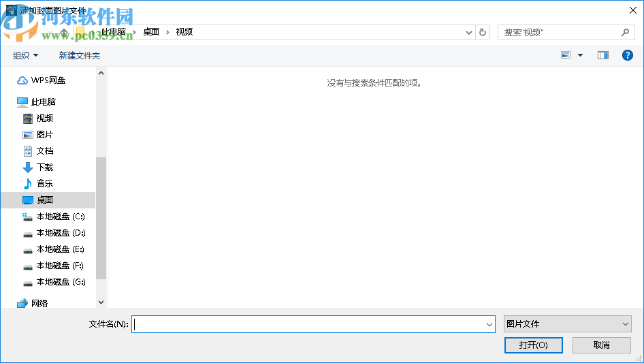Open the help question mark button

coord(628,55)
